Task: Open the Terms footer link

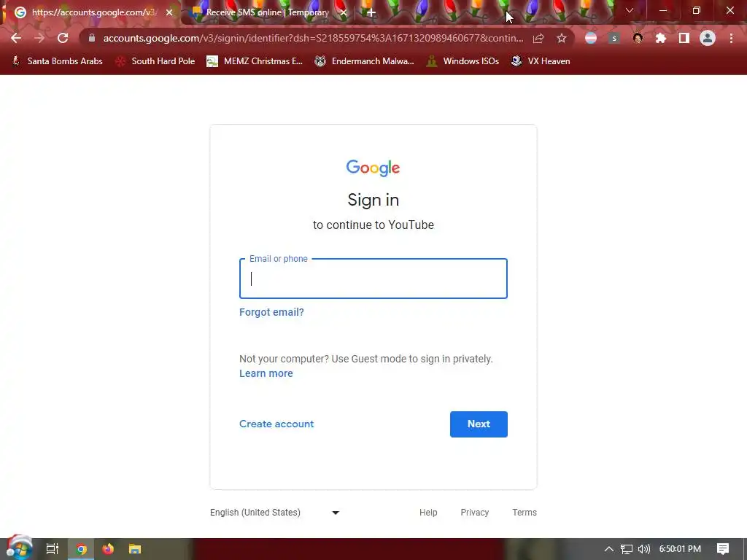Action: click(x=525, y=513)
